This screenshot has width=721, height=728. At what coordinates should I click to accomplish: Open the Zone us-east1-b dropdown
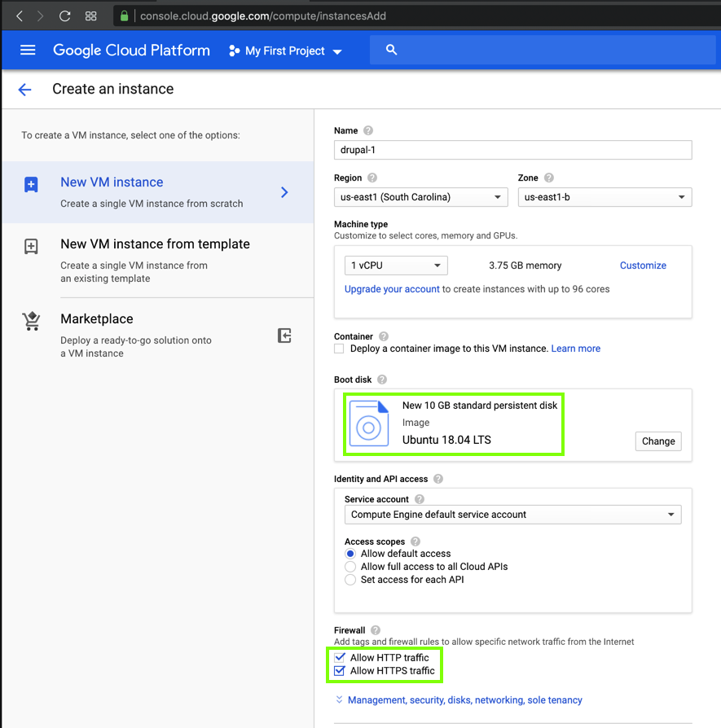[x=604, y=197]
